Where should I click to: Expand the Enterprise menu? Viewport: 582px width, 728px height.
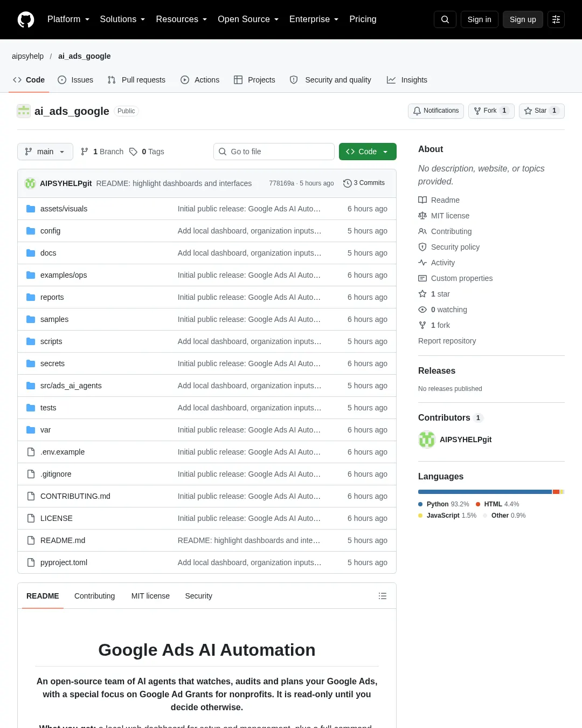pos(314,19)
